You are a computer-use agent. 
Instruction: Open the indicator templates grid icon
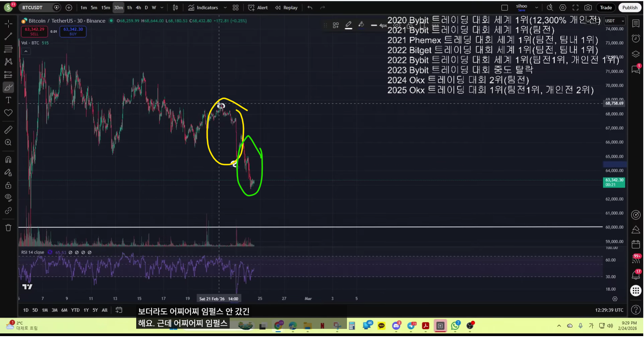click(x=236, y=8)
